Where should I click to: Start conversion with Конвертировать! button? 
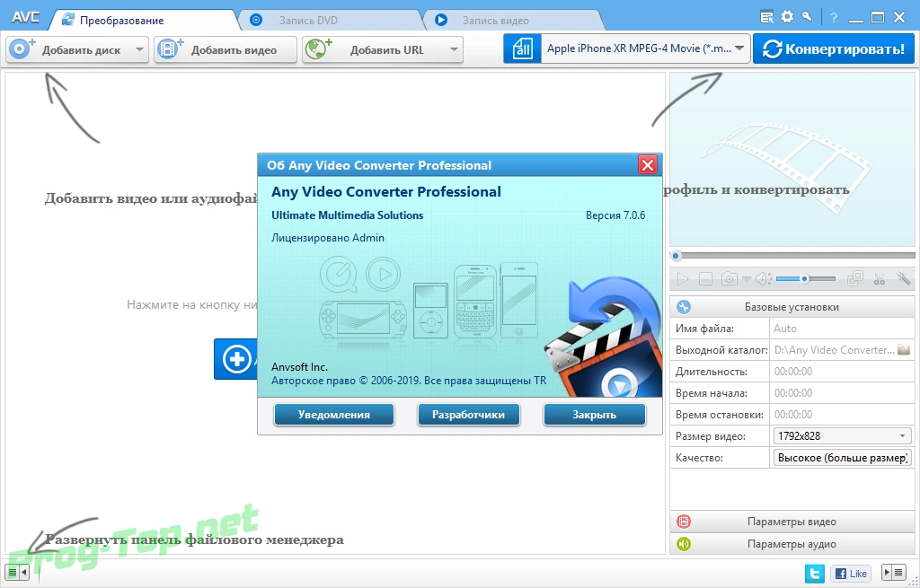[x=834, y=48]
